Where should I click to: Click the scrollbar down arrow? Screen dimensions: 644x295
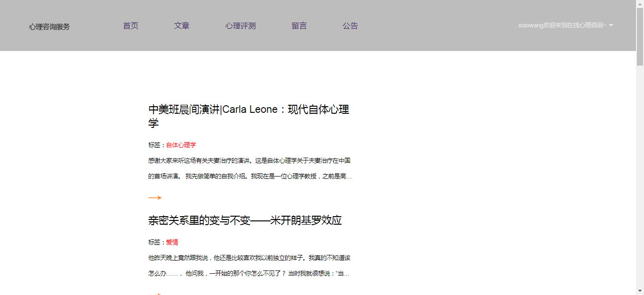click(x=640, y=291)
